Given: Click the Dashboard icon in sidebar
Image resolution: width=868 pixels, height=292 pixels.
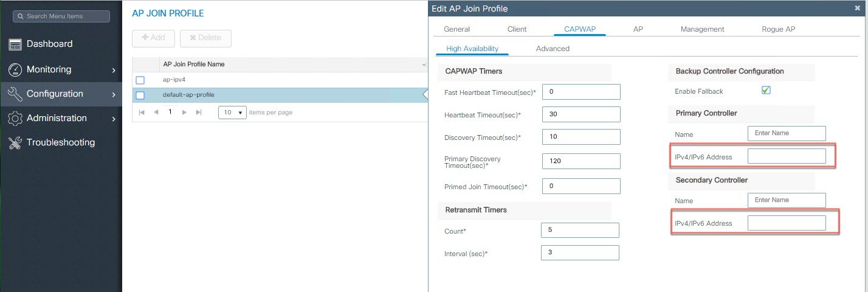Looking at the screenshot, I should click(x=15, y=44).
